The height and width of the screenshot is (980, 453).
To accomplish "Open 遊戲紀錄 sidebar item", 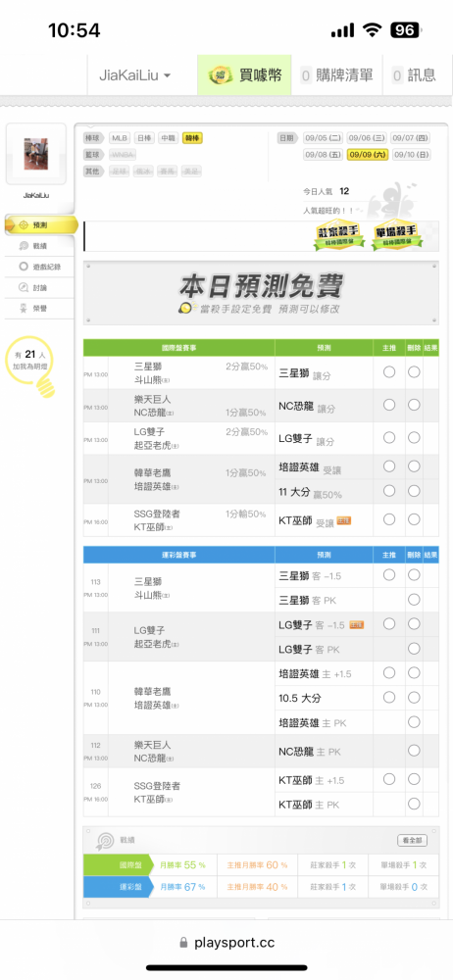I will click(40, 267).
